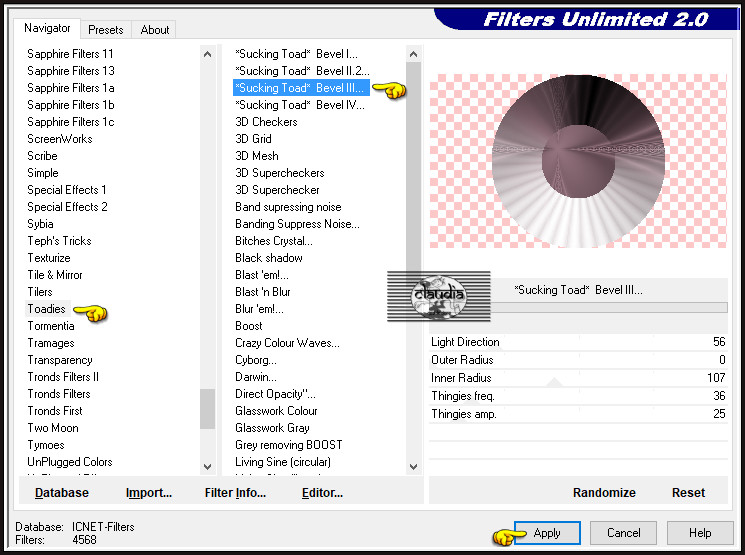This screenshot has height=555, width=745.
Task: Choose the Black shadow filter
Action: (268, 258)
